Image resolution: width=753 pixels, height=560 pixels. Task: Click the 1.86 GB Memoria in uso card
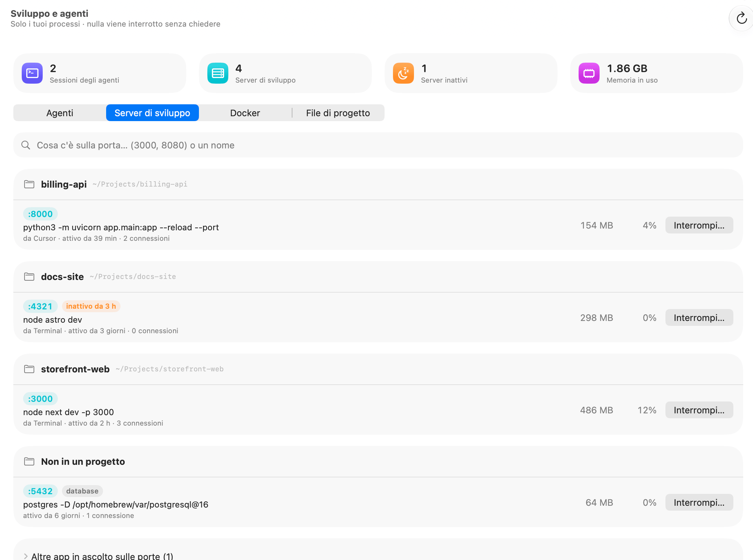point(657,73)
